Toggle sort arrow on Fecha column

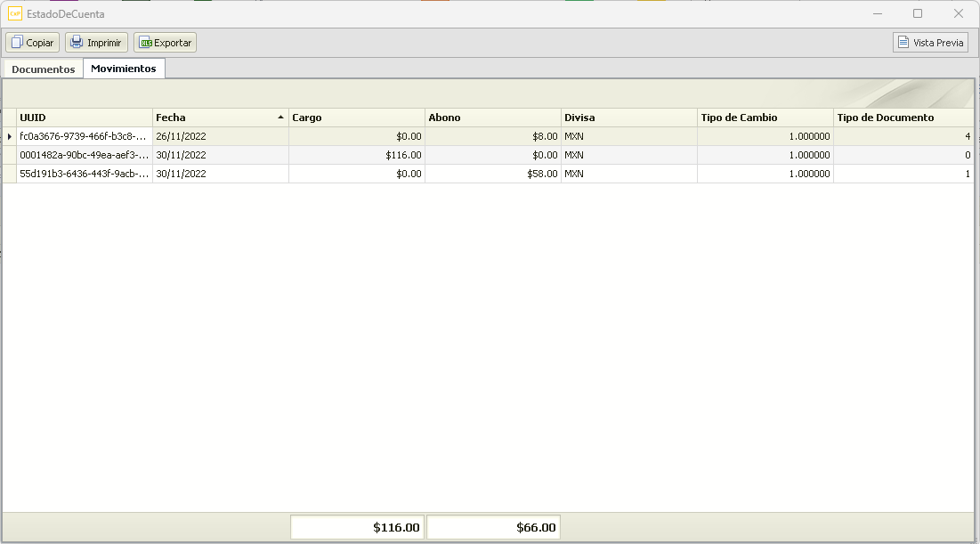tap(280, 118)
